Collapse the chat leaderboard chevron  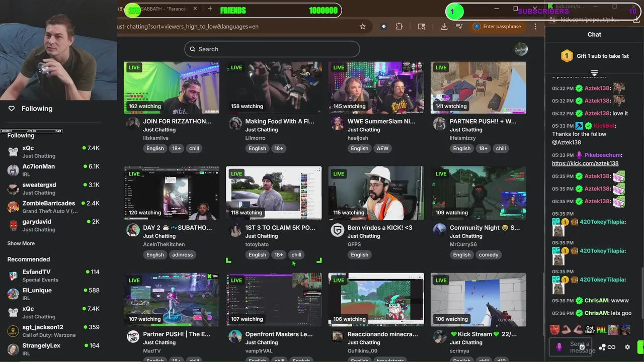pos(594,73)
